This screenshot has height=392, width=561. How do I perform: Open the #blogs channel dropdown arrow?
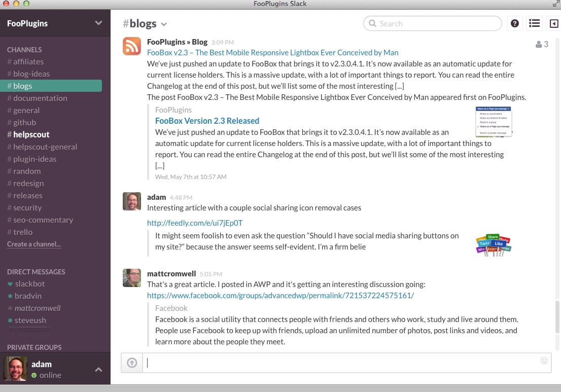click(x=164, y=24)
